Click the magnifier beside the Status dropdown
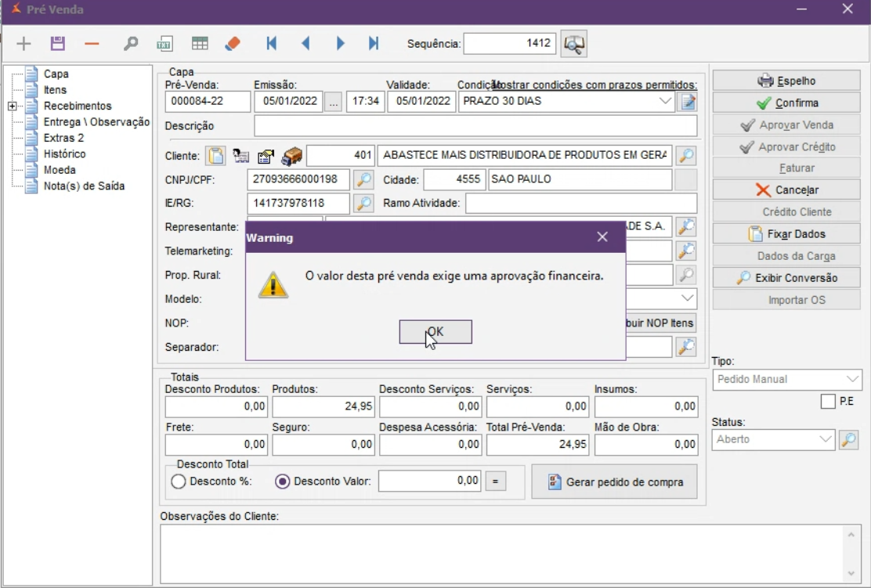The height and width of the screenshot is (588, 871). pos(849,440)
